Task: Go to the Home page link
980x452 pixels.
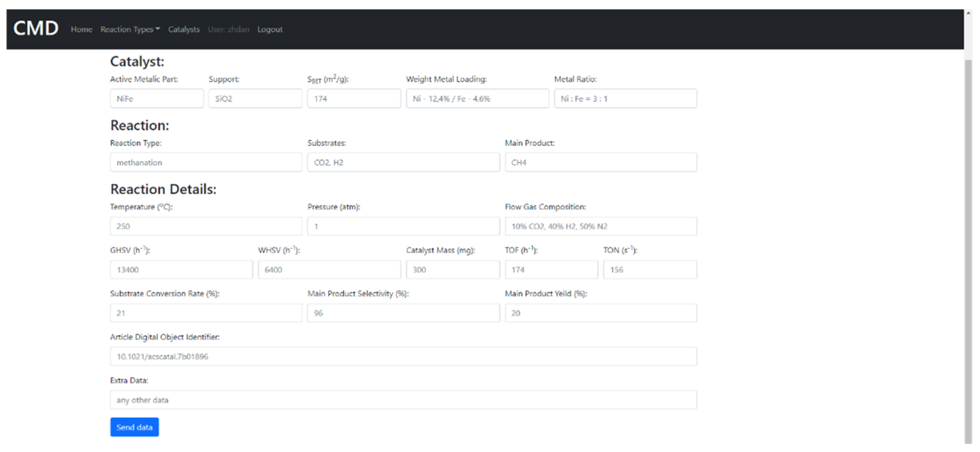Action: [x=81, y=29]
